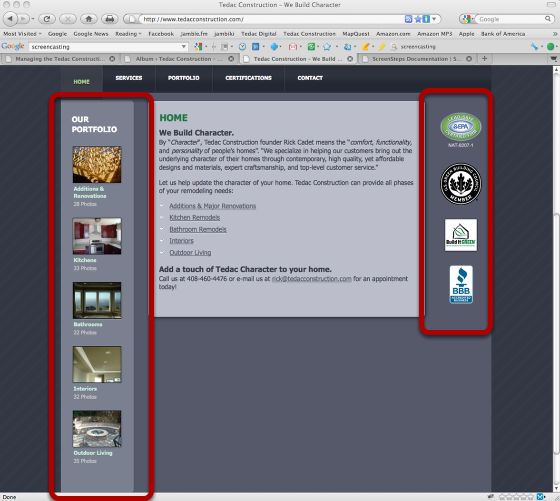Print the page using the printer icon
This screenshot has height=501, width=560.
click(x=110, y=19)
